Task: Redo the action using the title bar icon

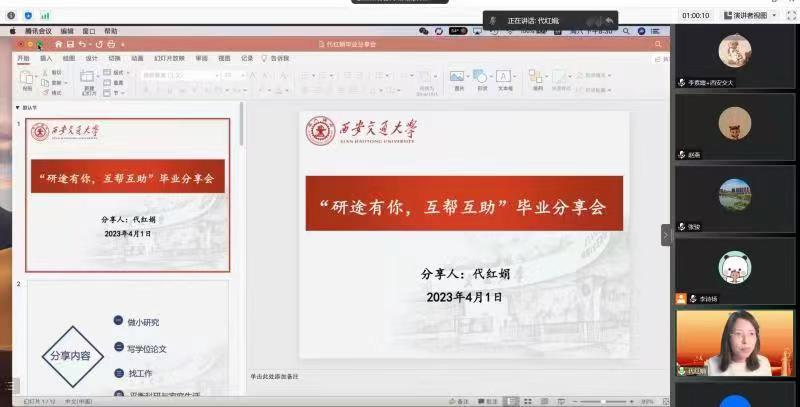Action: (x=99, y=44)
